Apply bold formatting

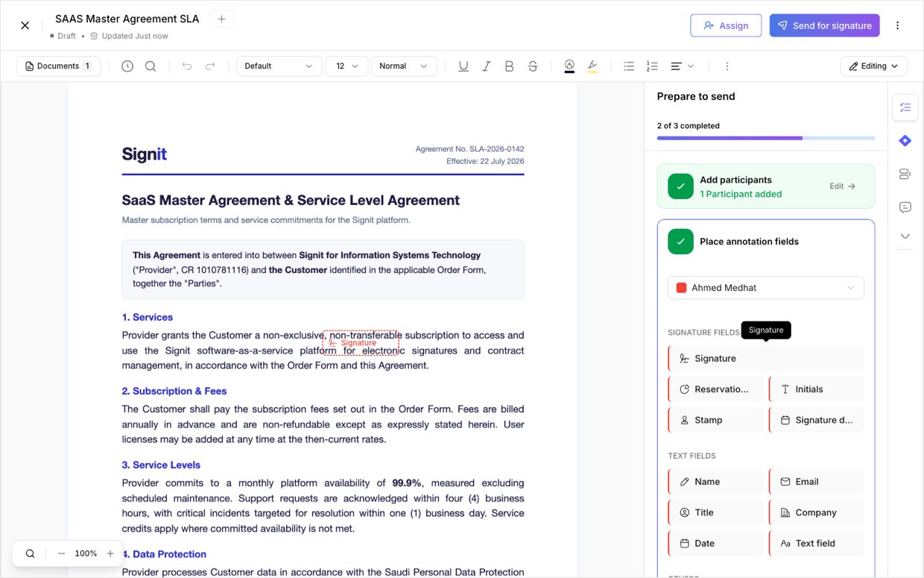pos(510,66)
